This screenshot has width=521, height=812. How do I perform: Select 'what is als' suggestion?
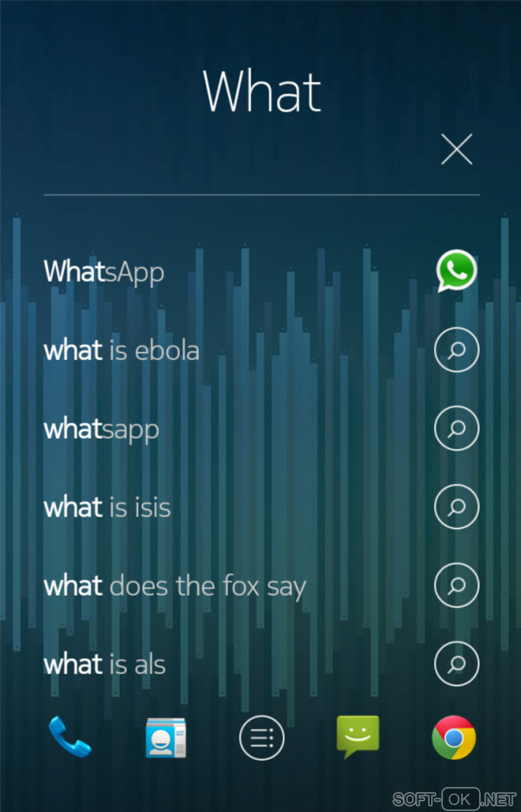coord(105,665)
